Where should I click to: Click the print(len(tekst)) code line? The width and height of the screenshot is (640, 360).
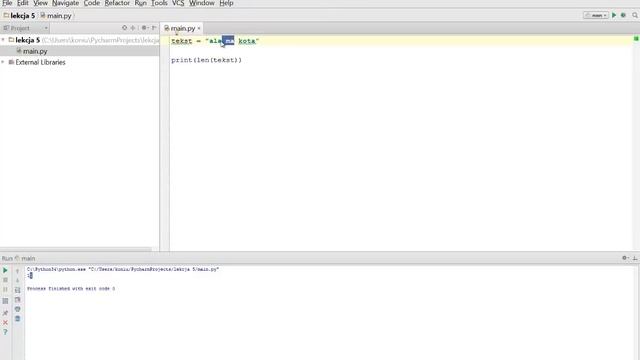tap(207, 60)
